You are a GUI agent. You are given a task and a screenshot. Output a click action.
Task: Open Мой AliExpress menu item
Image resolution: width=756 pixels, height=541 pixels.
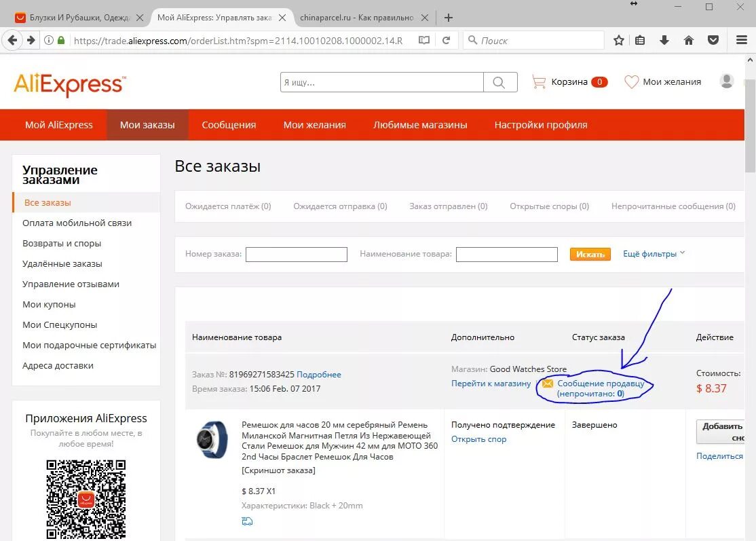click(x=59, y=125)
